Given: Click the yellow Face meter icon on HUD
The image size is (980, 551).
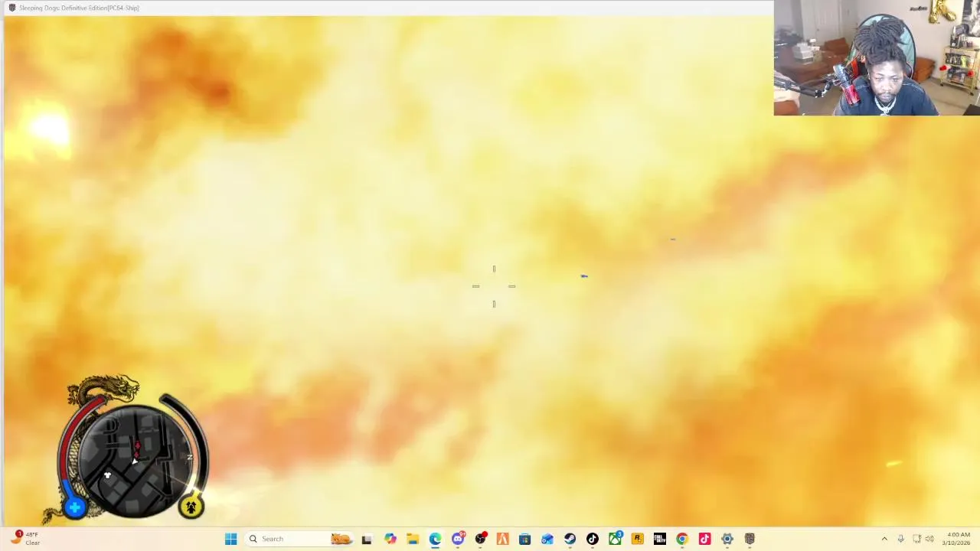Looking at the screenshot, I should (191, 507).
